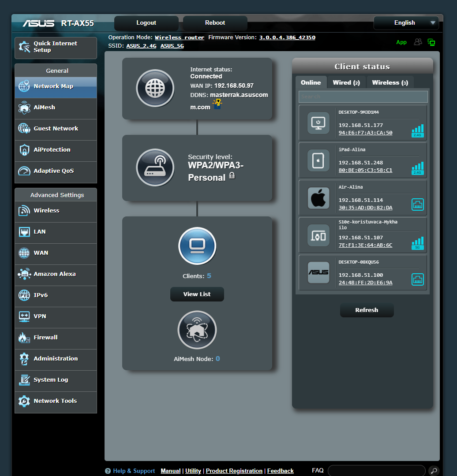Open firmware version 3.0.0.4.386_42350 link
This screenshot has width=457, height=476.
click(287, 37)
